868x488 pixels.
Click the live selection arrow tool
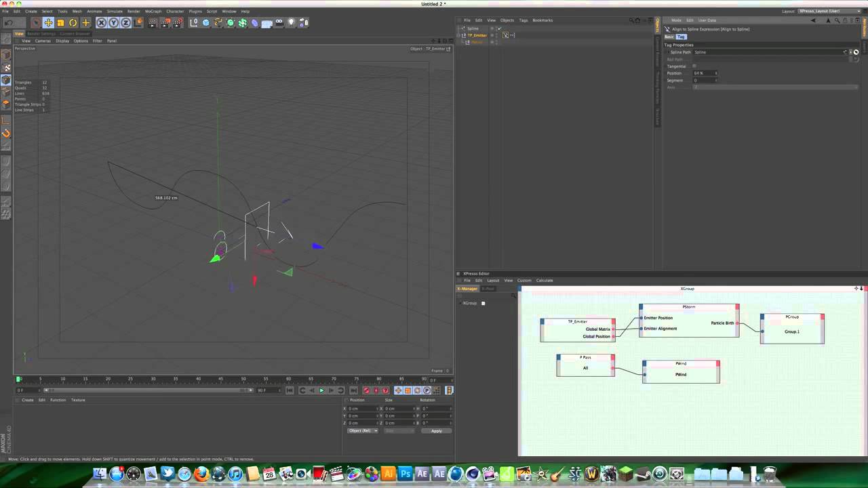pos(37,22)
